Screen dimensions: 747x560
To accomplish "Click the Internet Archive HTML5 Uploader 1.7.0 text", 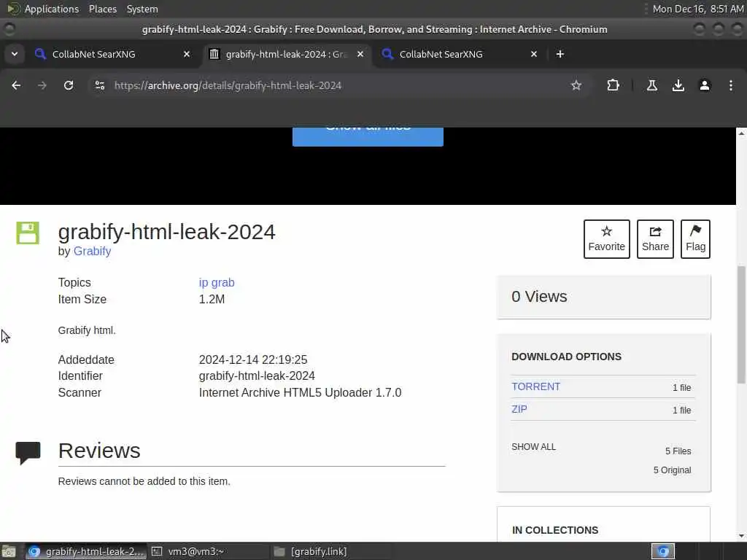I will (x=300, y=392).
